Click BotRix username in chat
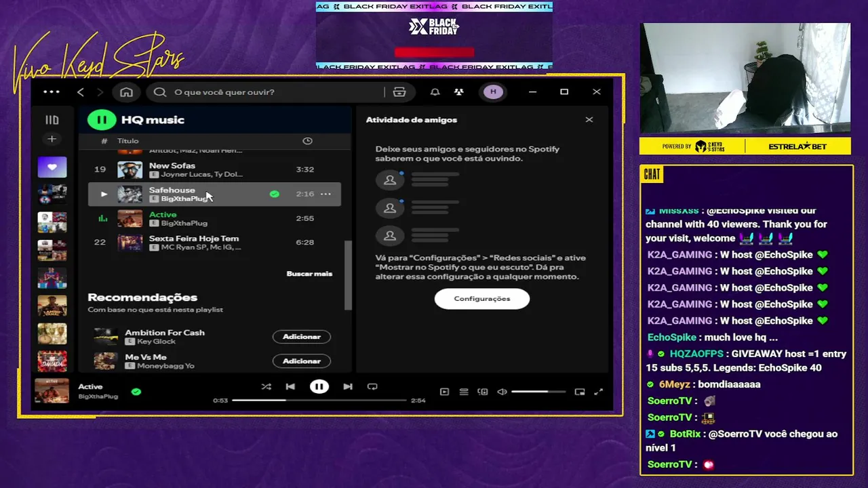 pos(685,434)
